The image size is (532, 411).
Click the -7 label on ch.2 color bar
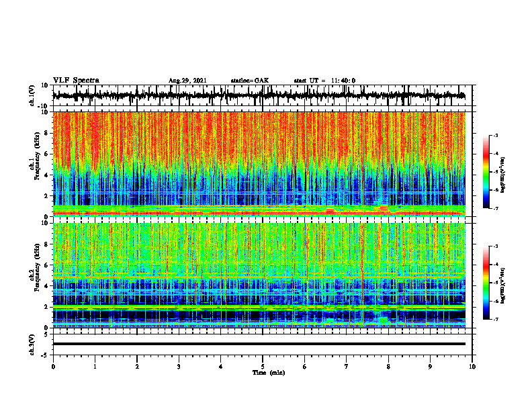(496, 320)
